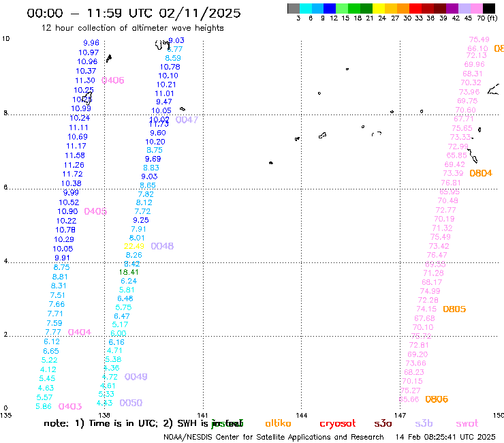
Task: Click the blue value 11.01
Action: 164,93
